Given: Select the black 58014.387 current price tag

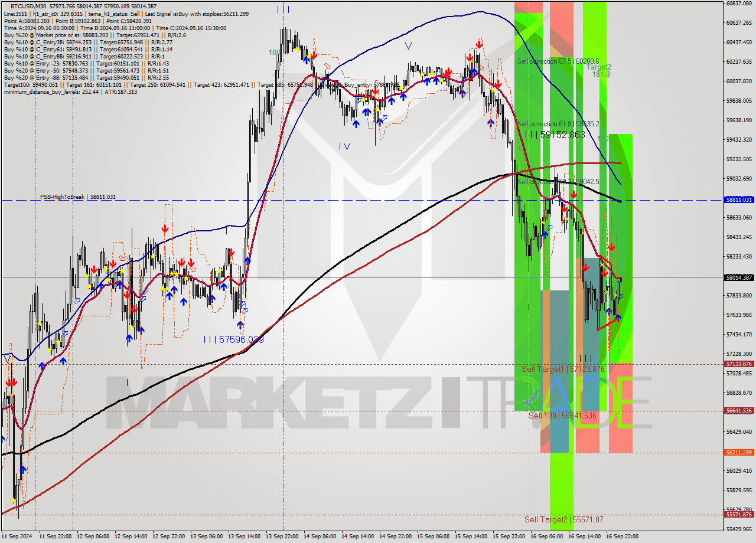Looking at the screenshot, I should pyautogui.click(x=739, y=277).
